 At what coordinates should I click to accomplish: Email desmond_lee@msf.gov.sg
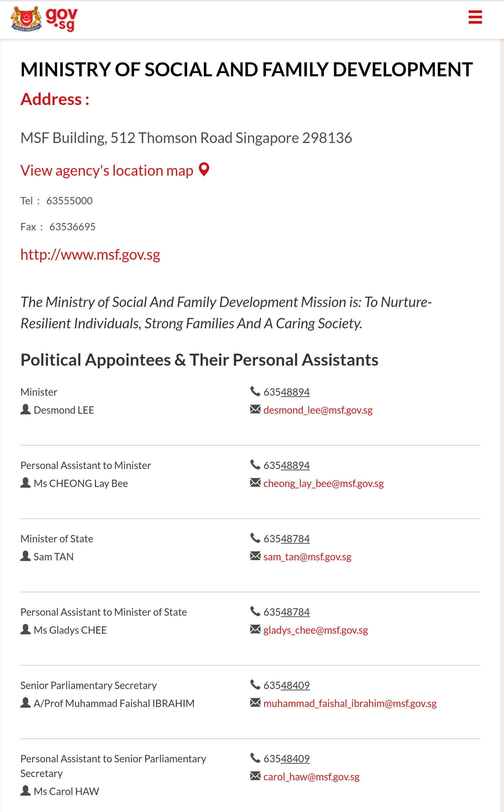tap(318, 410)
